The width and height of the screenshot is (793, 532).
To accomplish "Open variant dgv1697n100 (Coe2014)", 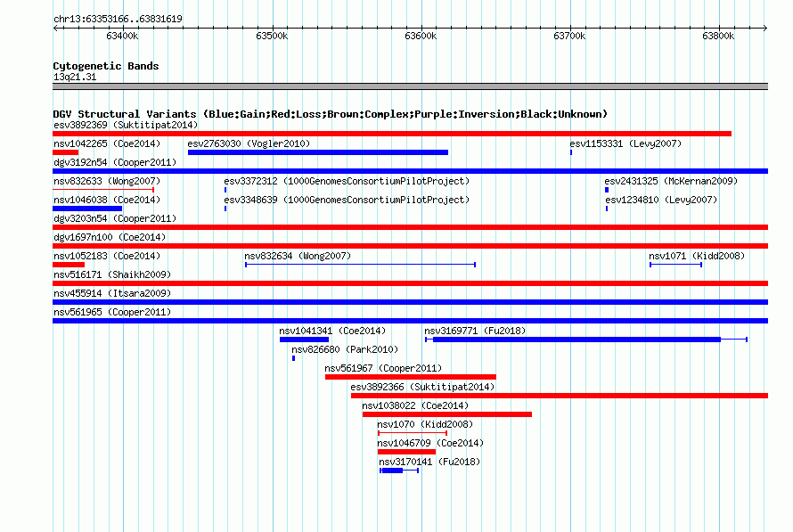I will pos(410,246).
